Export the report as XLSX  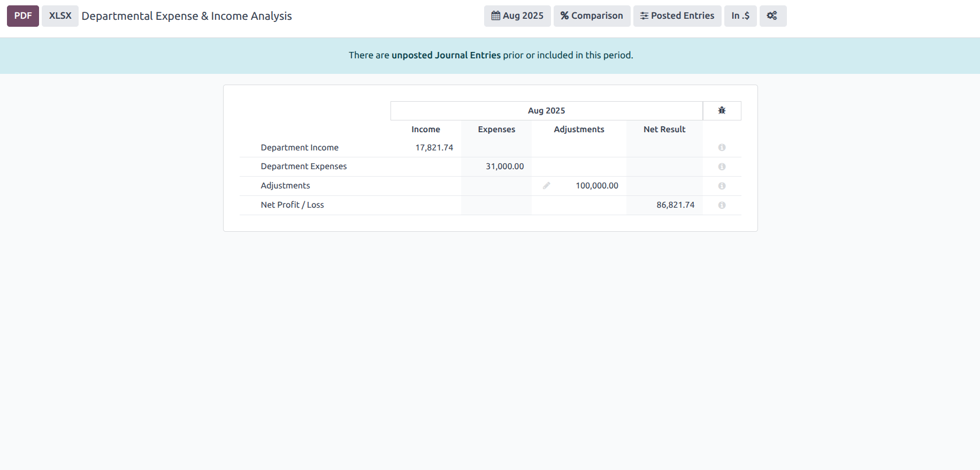click(x=60, y=16)
